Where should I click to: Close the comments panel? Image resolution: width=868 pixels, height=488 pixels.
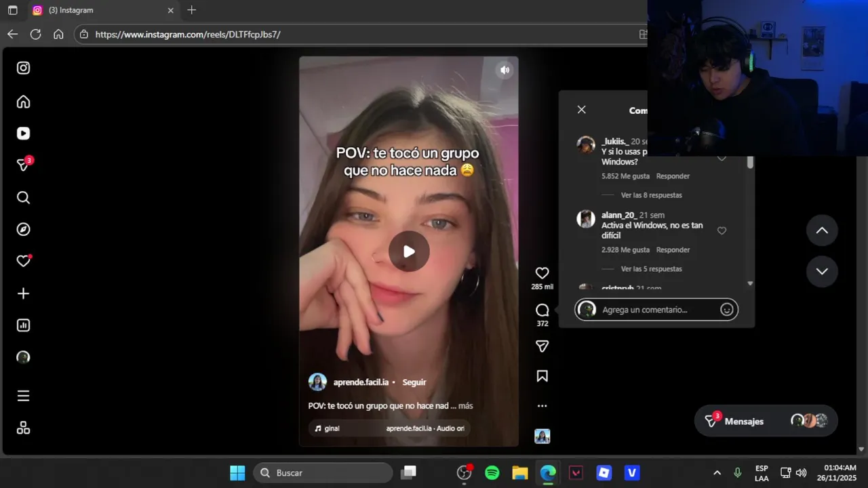pyautogui.click(x=581, y=110)
